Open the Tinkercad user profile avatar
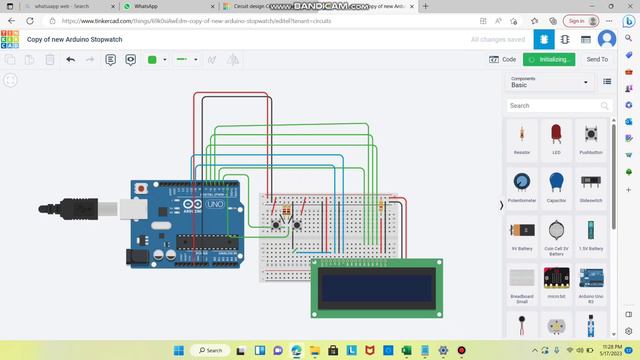The height and width of the screenshot is (360, 640). (x=607, y=39)
